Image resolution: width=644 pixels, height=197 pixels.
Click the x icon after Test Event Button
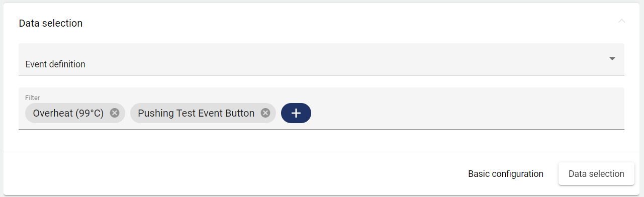tap(265, 113)
